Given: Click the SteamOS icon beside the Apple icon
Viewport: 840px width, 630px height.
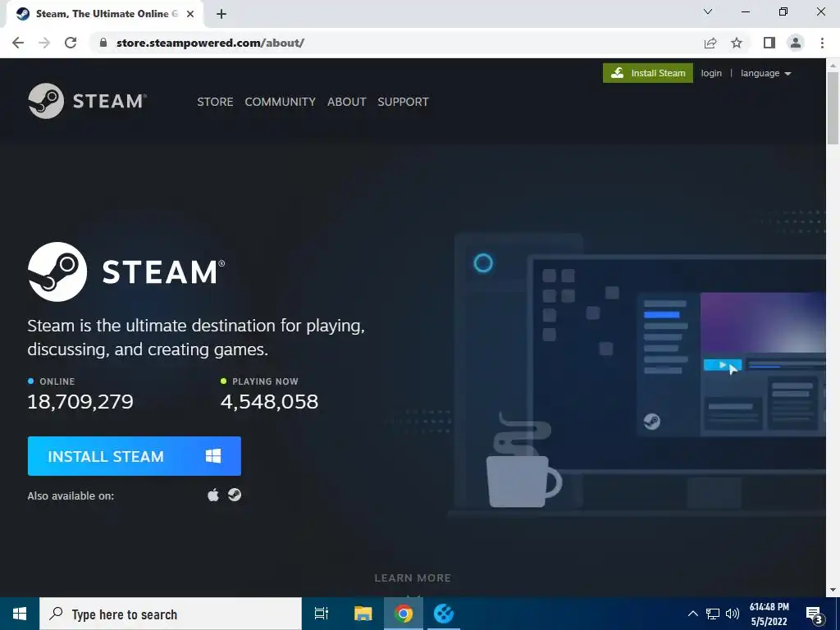Looking at the screenshot, I should pos(234,495).
